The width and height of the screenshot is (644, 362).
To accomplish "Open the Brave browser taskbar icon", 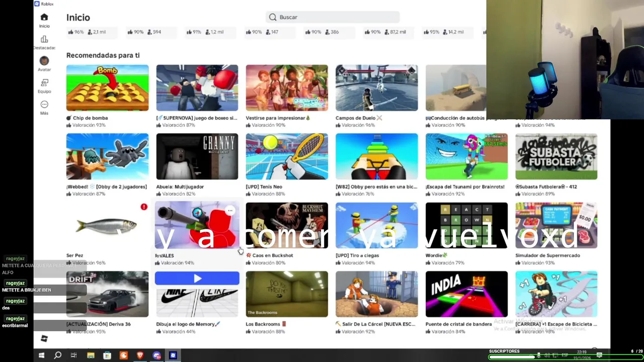I will (x=140, y=355).
